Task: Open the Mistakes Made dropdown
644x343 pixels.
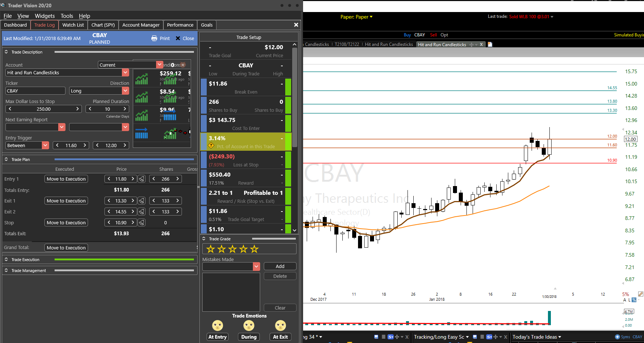Action: pyautogui.click(x=256, y=266)
